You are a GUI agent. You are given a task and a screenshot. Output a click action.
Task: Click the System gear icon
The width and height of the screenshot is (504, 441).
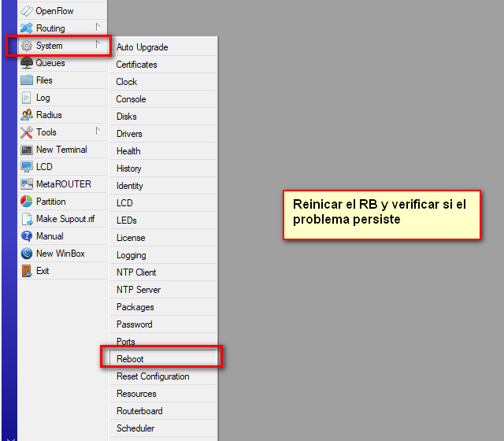[27, 46]
